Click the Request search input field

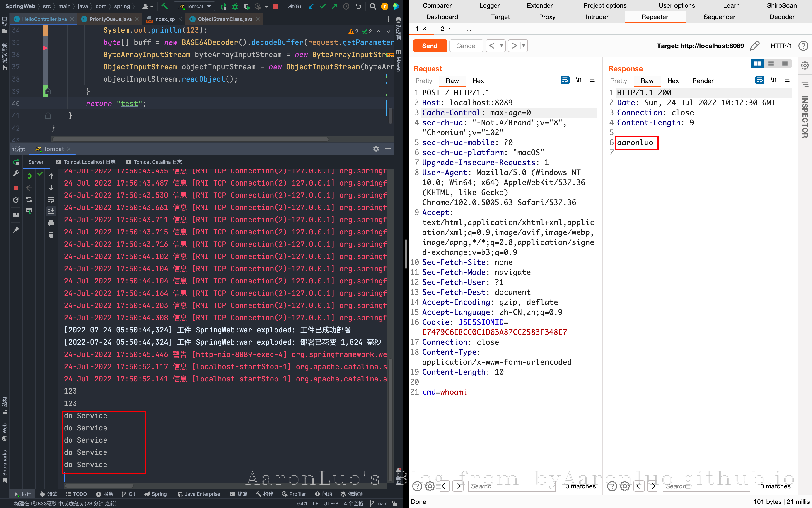pyautogui.click(x=512, y=486)
